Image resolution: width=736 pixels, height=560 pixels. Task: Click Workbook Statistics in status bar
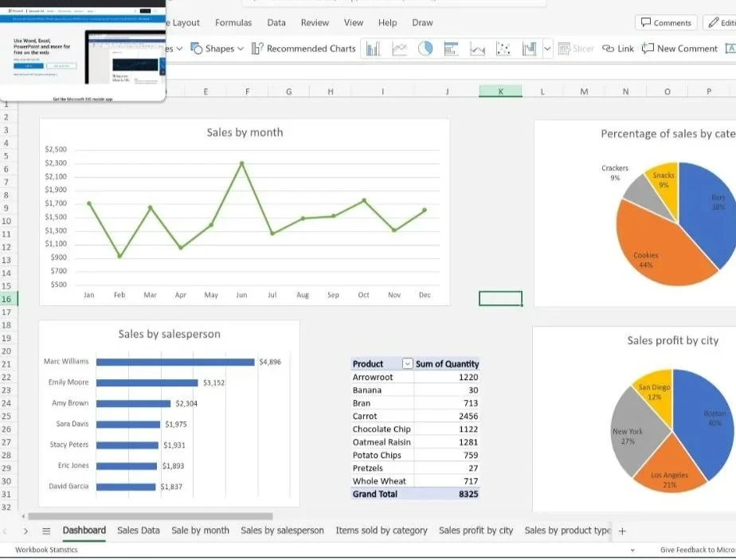(46, 550)
